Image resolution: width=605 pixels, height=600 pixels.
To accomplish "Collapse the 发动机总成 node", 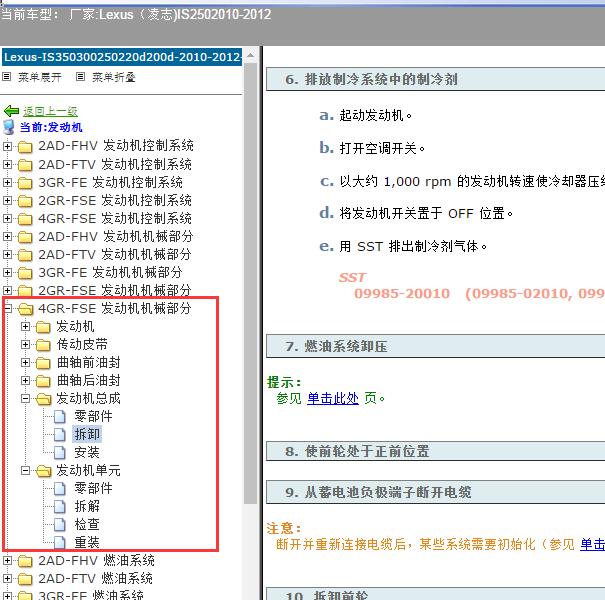I will (x=25, y=398).
